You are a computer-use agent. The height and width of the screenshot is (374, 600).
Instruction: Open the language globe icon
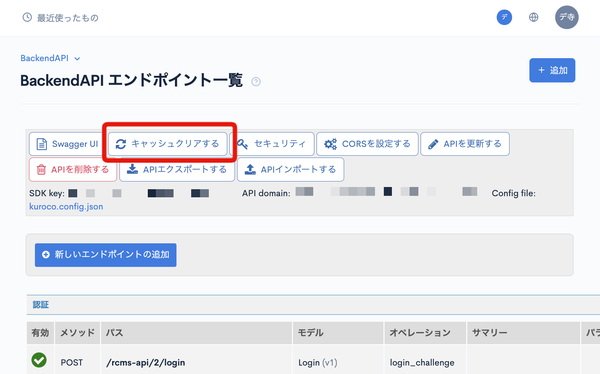coord(533,17)
